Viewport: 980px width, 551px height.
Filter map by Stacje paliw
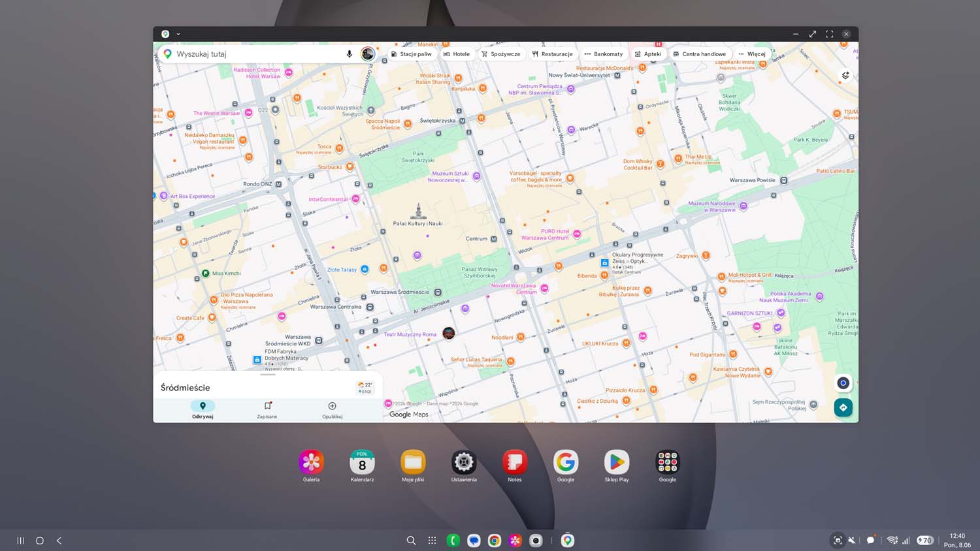tap(411, 54)
